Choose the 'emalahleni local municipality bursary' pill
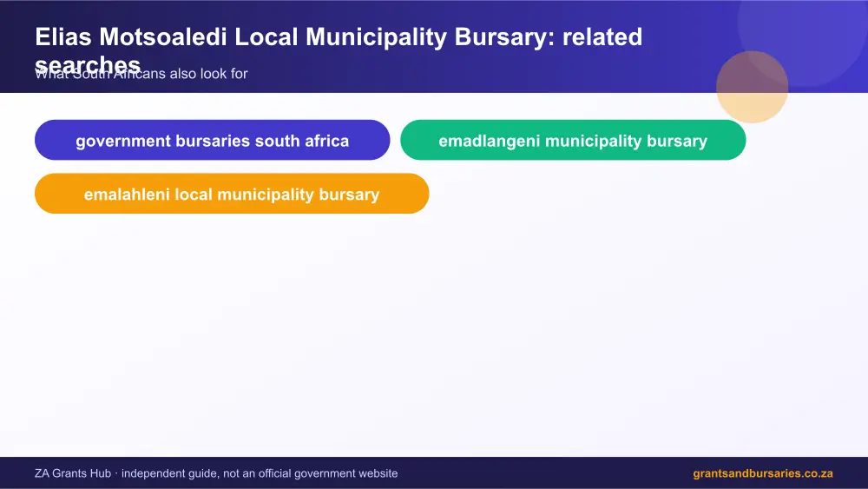Screen dimensions: 868x489 point(232,194)
